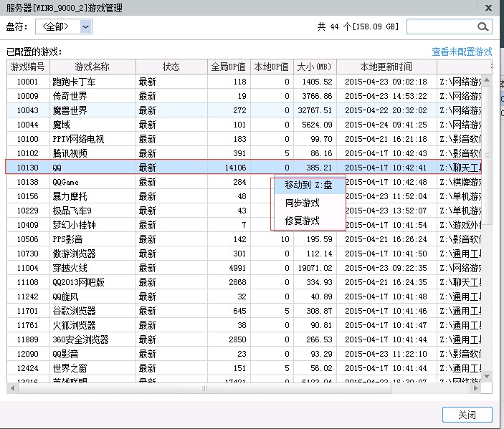The image size is (504, 429).
Task: Click global DP value 4991
Action: click(237, 268)
